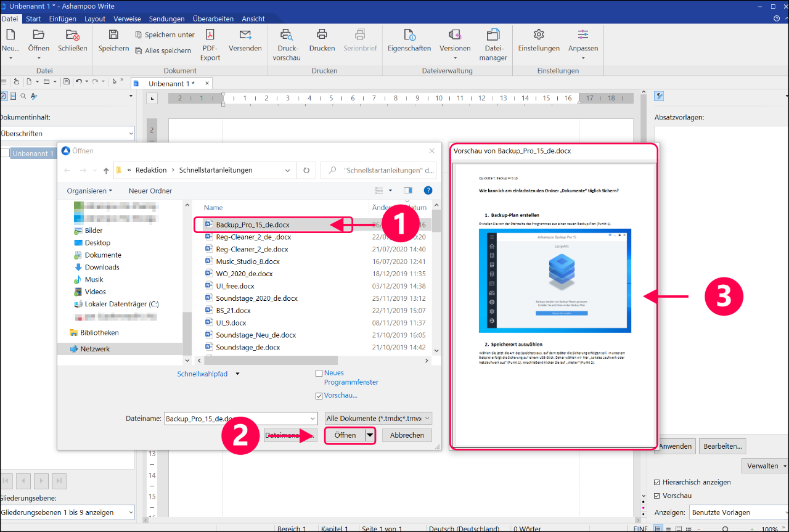
Task: Click Netzwerk in the dialog navigation pane
Action: click(x=95, y=349)
